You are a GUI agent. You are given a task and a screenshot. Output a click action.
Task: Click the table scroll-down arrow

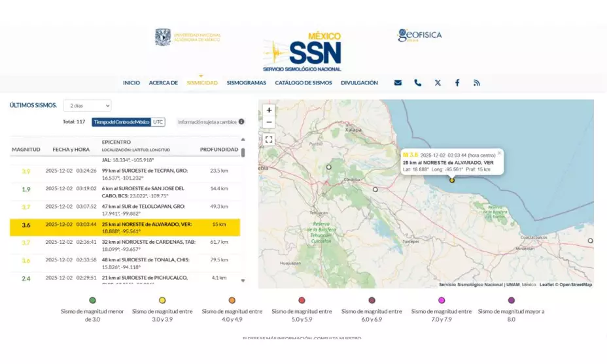click(x=243, y=281)
